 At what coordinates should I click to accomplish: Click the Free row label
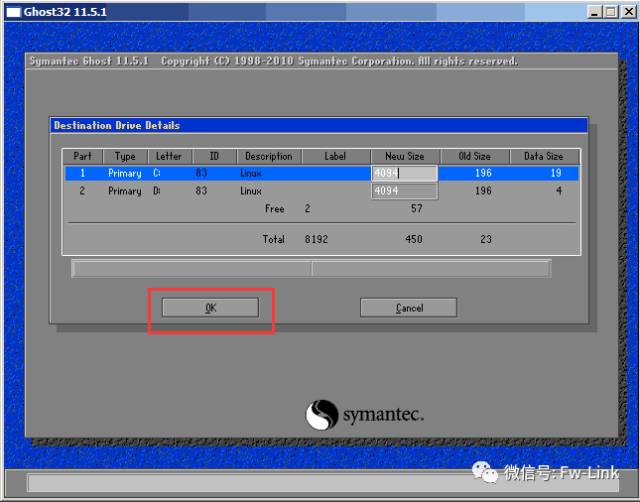point(275,209)
